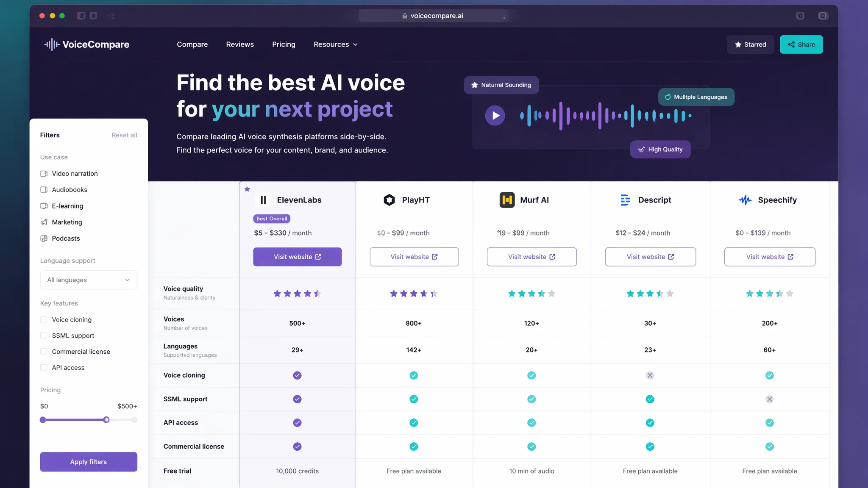Select the E-learning use case
This screenshot has height=488, width=868.
pos(62,206)
